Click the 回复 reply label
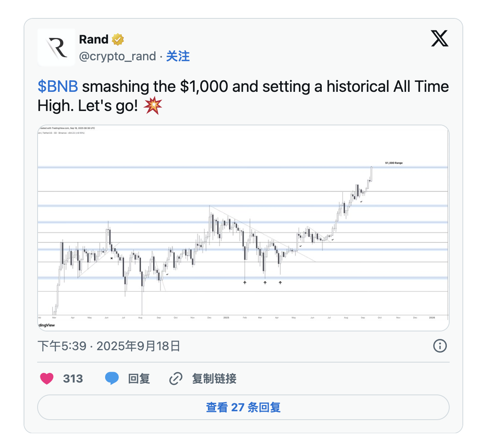Image resolution: width=494 pixels, height=448 pixels. [139, 379]
